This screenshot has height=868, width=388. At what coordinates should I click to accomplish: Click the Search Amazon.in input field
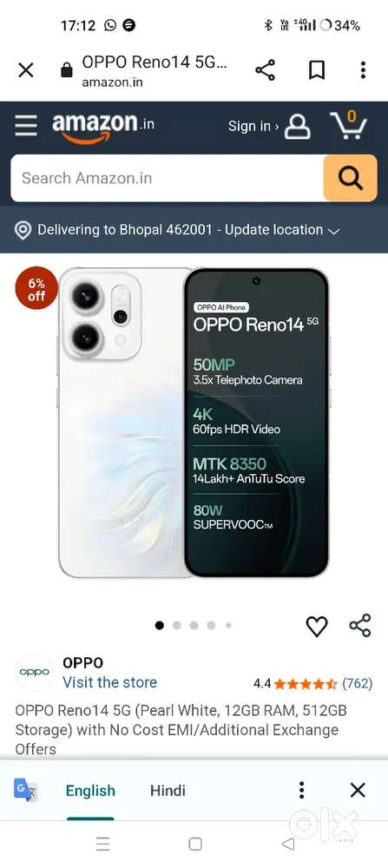(168, 178)
